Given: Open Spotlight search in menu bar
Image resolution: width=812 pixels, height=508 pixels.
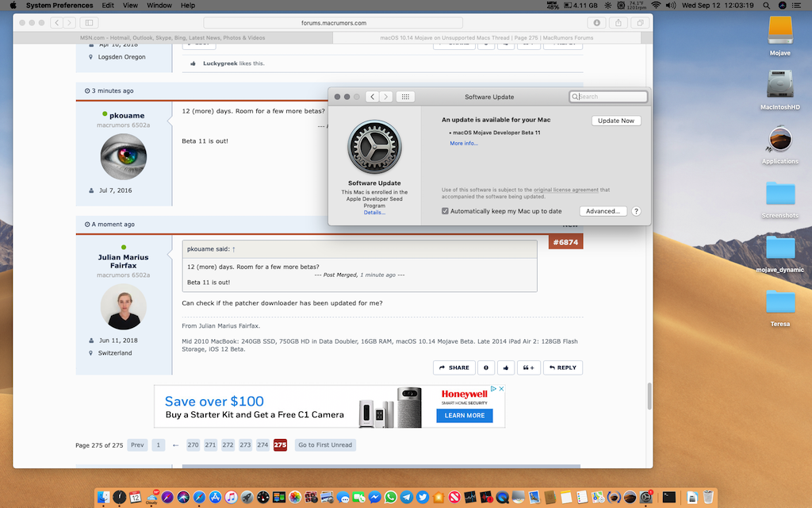Looking at the screenshot, I should 766,6.
